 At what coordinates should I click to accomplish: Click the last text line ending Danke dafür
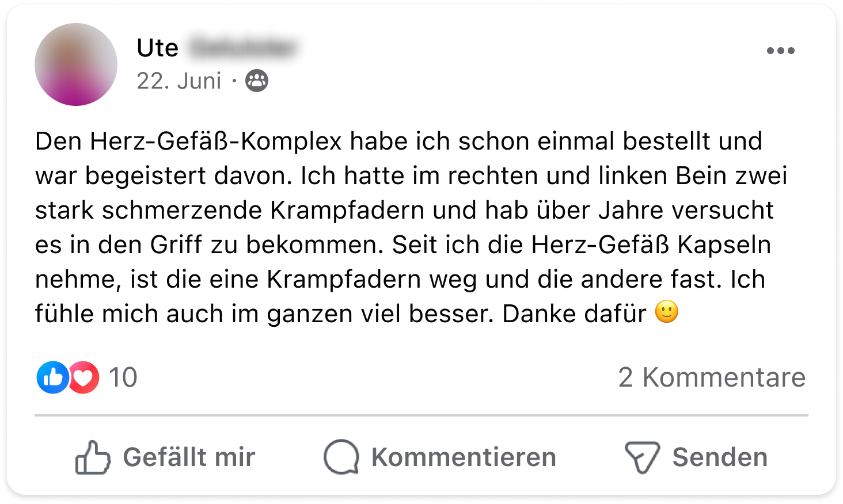tap(340, 314)
